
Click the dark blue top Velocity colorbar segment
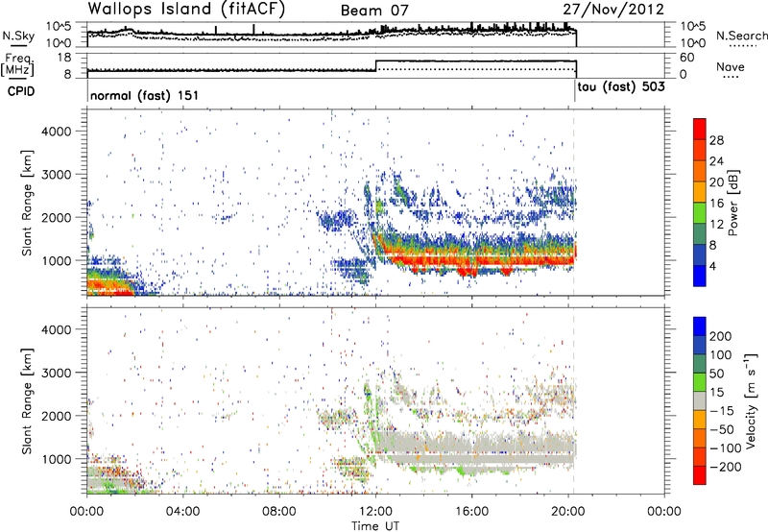coord(700,326)
